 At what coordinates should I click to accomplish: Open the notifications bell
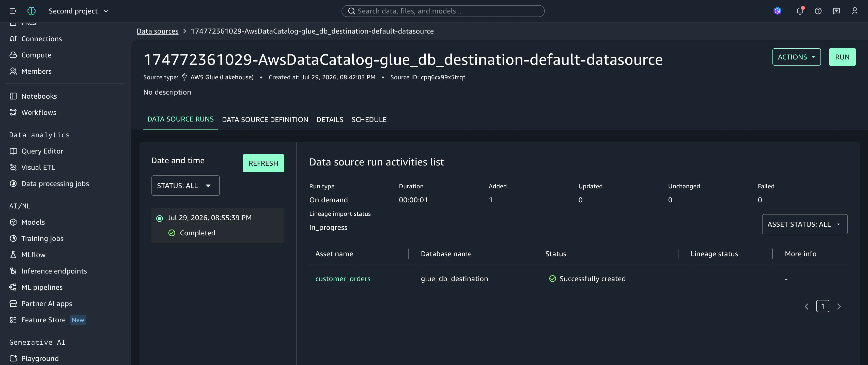800,11
